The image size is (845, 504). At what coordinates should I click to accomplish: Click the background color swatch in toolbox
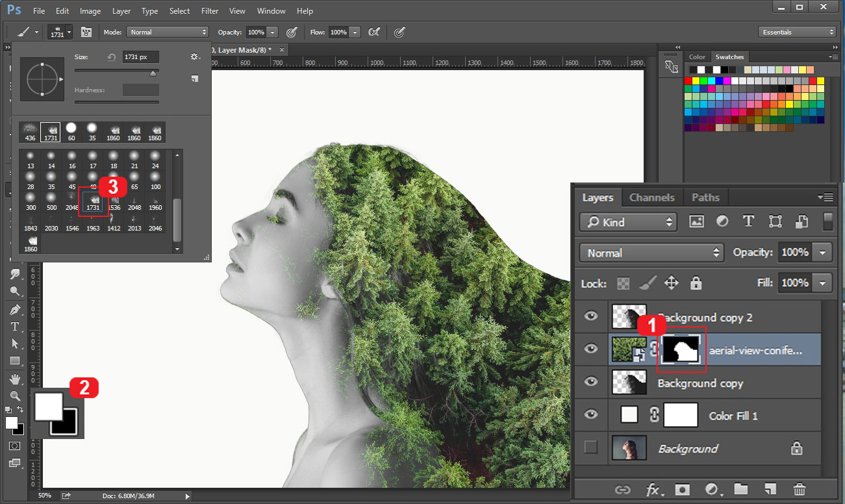tap(20, 431)
